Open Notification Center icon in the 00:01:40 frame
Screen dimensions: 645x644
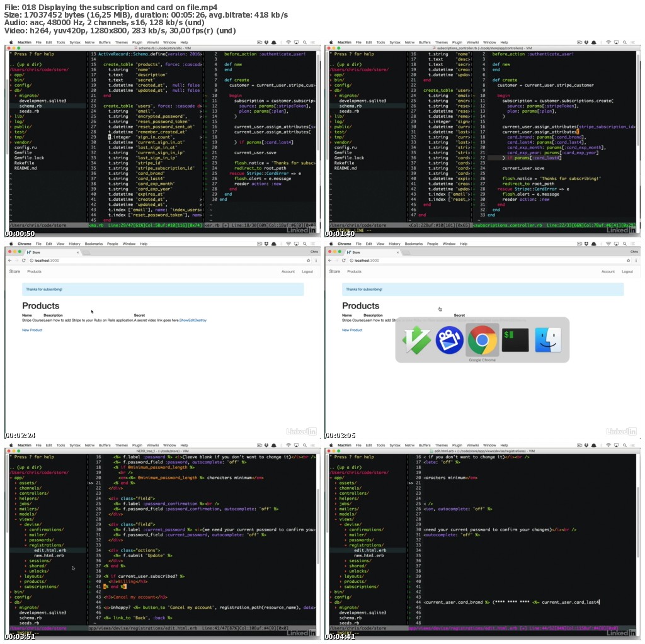pos(632,42)
